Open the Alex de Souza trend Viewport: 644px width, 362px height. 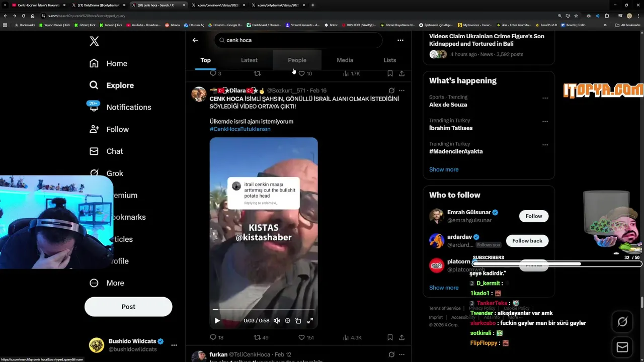tap(448, 105)
